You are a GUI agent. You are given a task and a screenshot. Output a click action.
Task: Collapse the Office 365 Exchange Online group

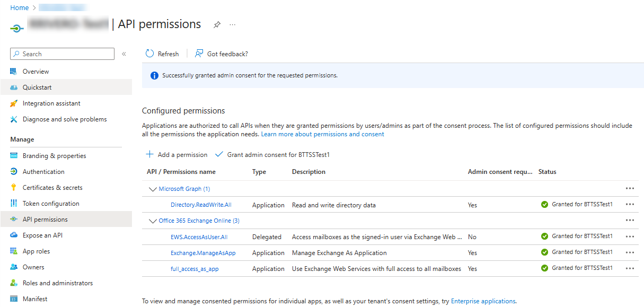point(153,221)
